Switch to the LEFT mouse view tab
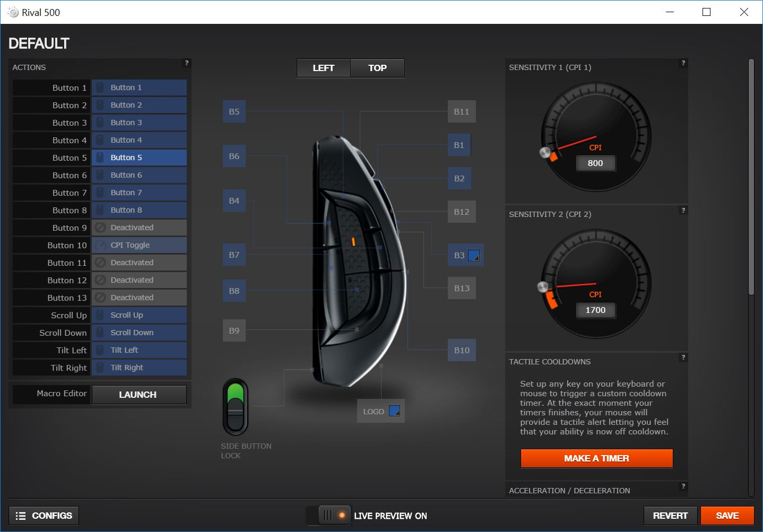The height and width of the screenshot is (532, 763). click(x=323, y=68)
